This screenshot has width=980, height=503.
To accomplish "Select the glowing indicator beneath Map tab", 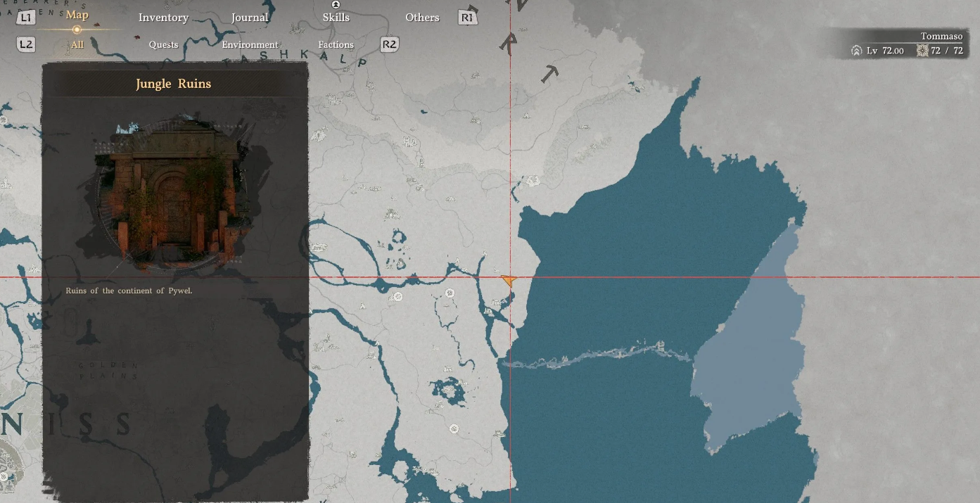I will tap(77, 30).
